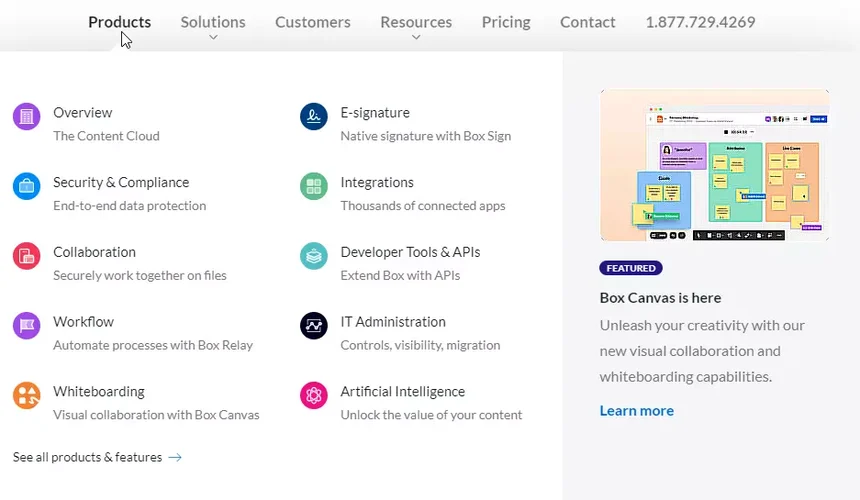The width and height of the screenshot is (860, 500).
Task: Click the text Controls, visibility, migration
Action: pos(420,345)
